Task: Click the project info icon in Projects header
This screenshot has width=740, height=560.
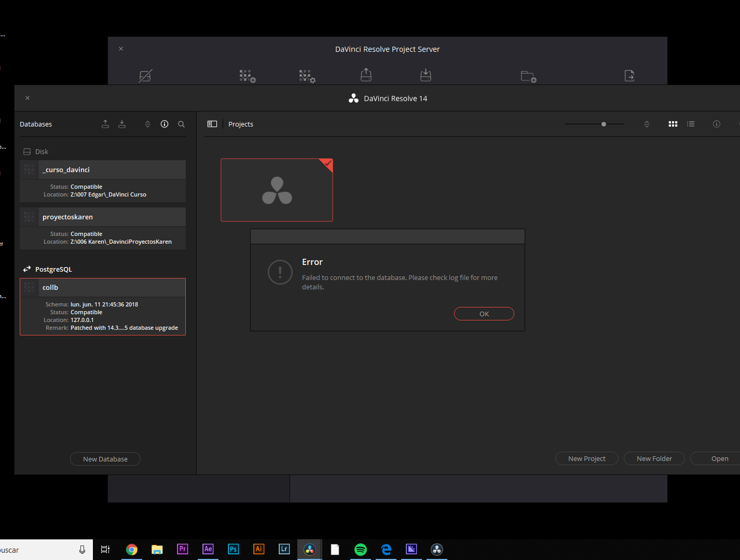Action: [717, 124]
